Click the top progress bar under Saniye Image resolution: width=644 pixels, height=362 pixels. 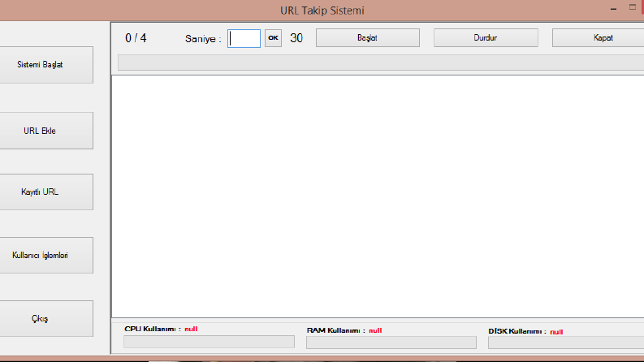[x=381, y=62]
